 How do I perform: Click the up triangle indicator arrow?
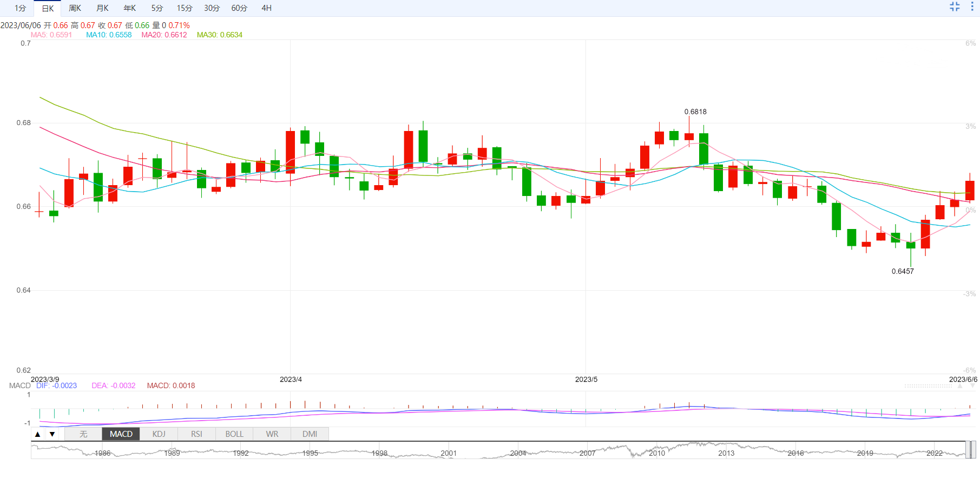pyautogui.click(x=37, y=434)
